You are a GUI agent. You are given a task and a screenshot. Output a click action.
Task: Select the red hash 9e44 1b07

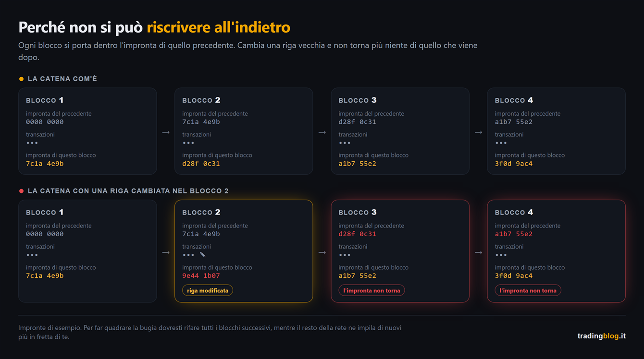coord(201,276)
